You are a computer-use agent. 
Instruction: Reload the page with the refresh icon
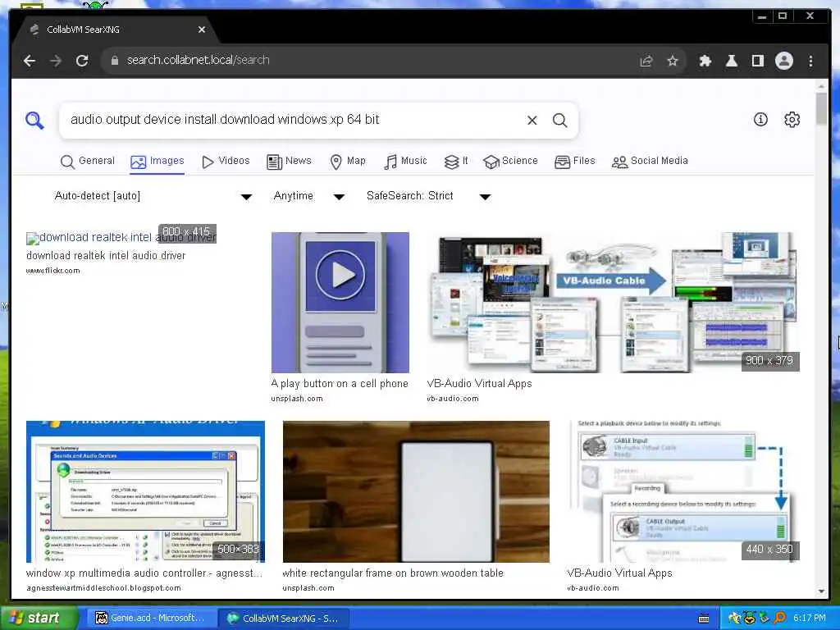(x=82, y=61)
